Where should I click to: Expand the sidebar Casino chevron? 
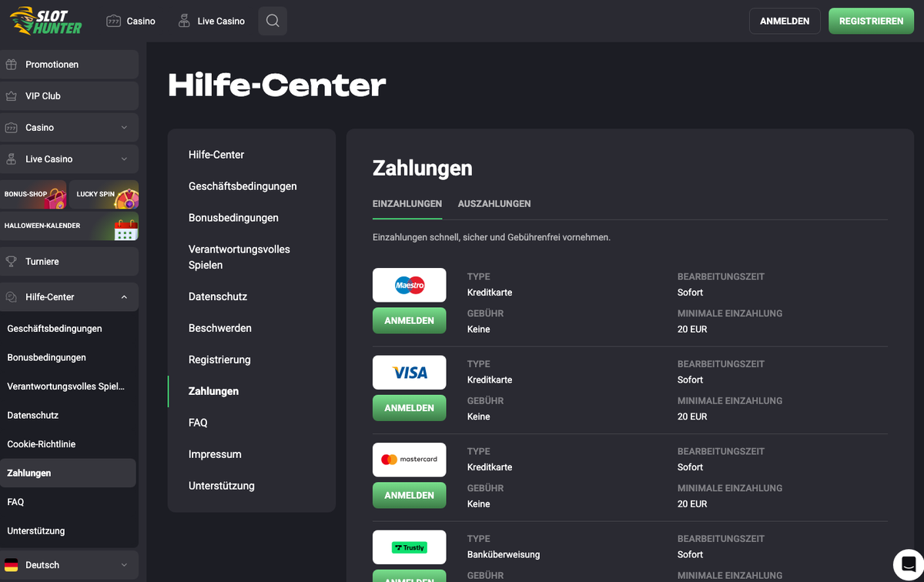pos(124,128)
